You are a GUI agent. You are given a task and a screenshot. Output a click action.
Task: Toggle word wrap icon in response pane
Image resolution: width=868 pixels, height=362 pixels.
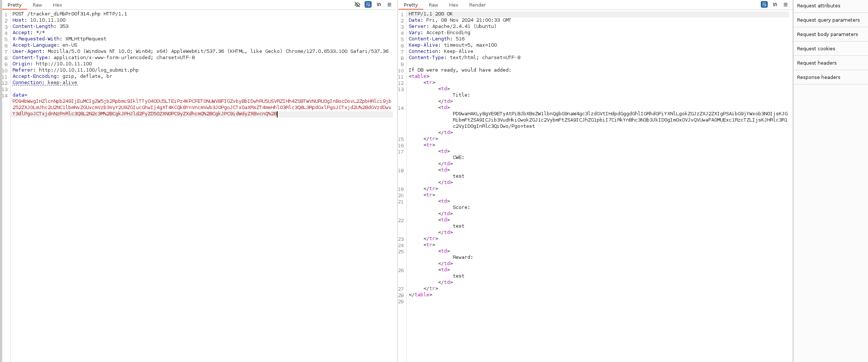(x=764, y=5)
